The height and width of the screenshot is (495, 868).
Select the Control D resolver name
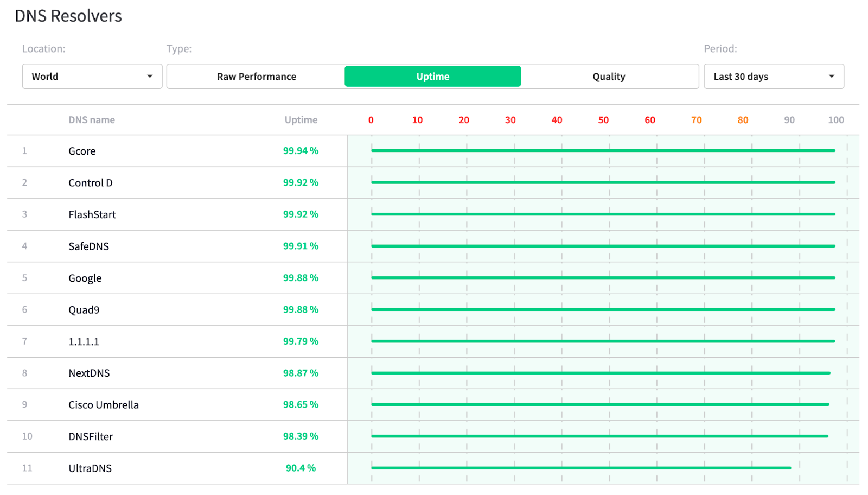[x=91, y=183]
